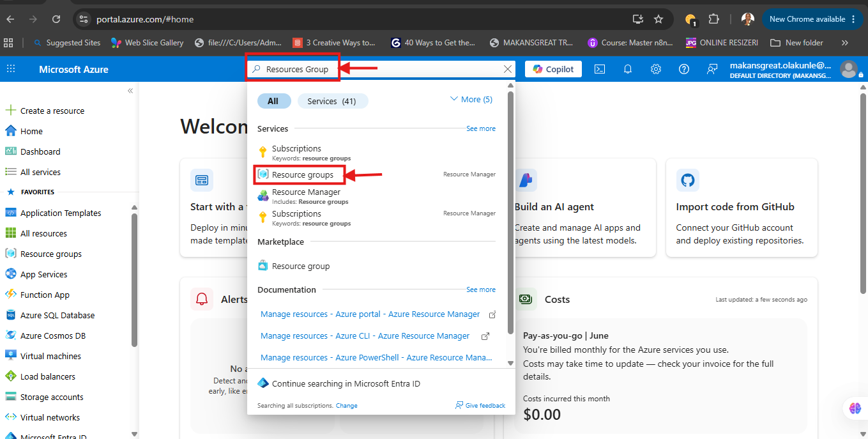
Task: Open the Azure portal menu grid icon
Action: [x=11, y=69]
